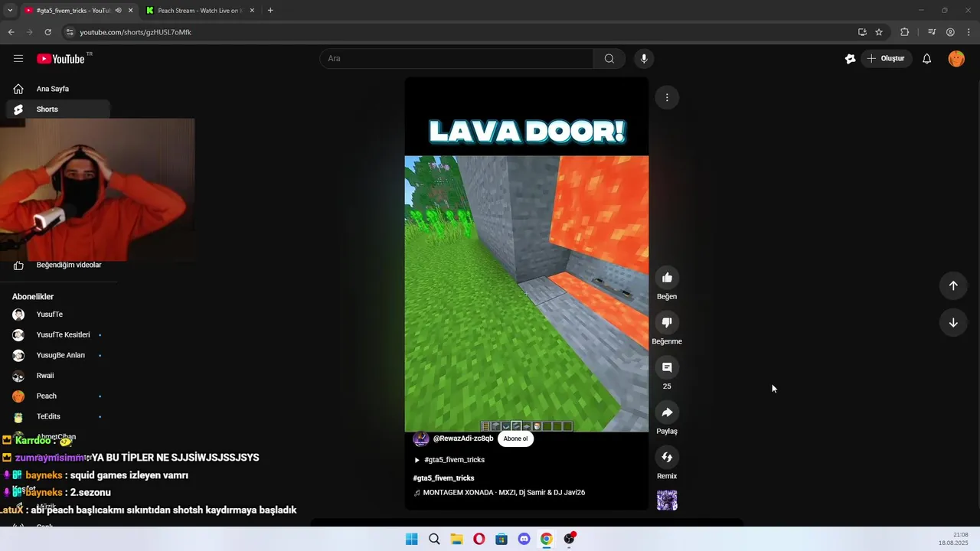Open the tab search dropdown arrow

coord(10,11)
